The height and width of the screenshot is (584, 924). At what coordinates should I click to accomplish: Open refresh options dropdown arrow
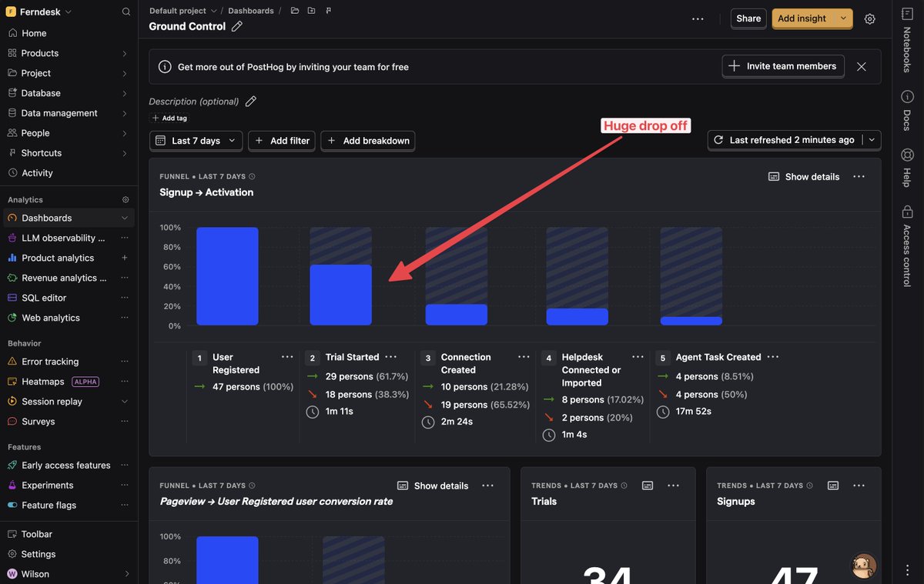(872, 140)
